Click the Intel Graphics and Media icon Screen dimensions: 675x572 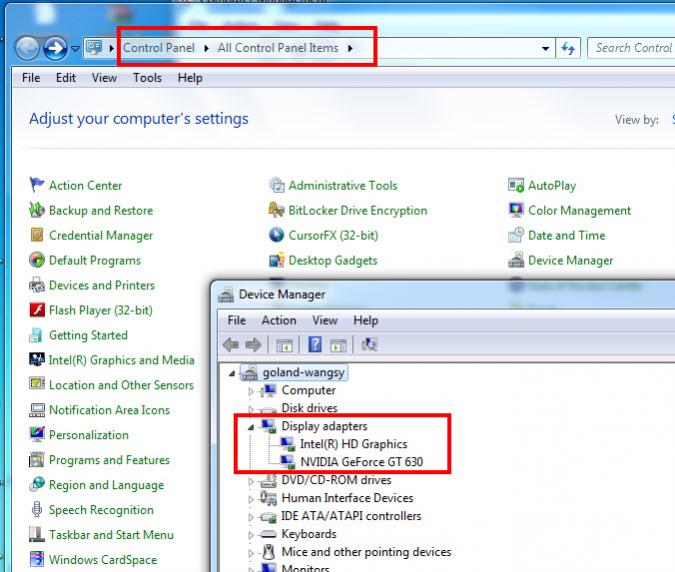point(37,360)
